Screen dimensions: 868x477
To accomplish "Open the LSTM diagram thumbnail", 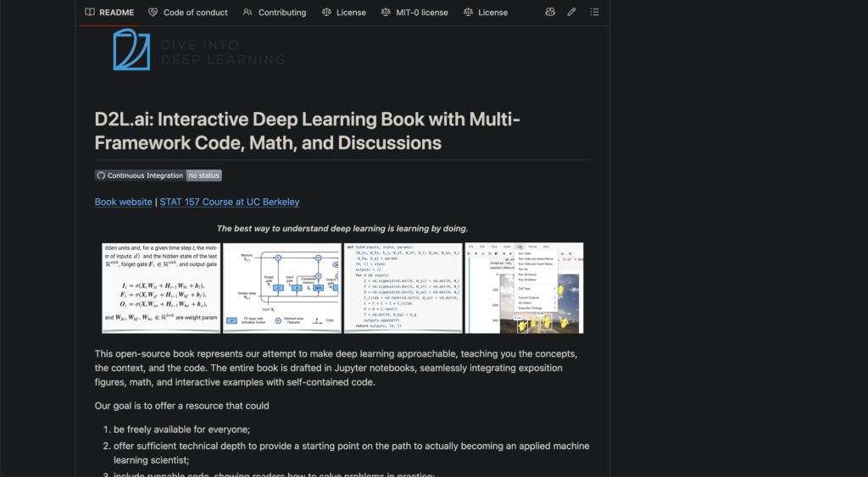I will [x=282, y=288].
